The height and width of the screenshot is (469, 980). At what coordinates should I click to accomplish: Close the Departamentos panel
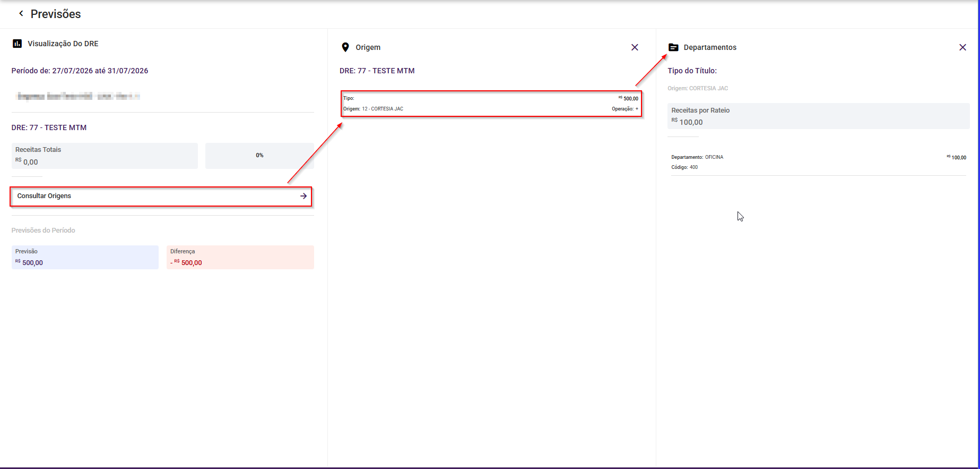962,47
